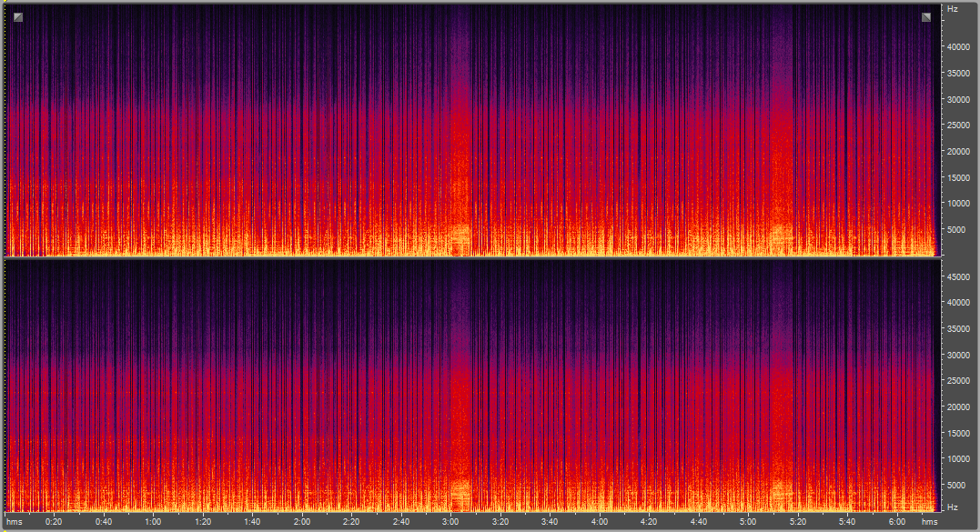This screenshot has height=532, width=980.
Task: Go to 5:20 on the time ruler
Action: [797, 522]
